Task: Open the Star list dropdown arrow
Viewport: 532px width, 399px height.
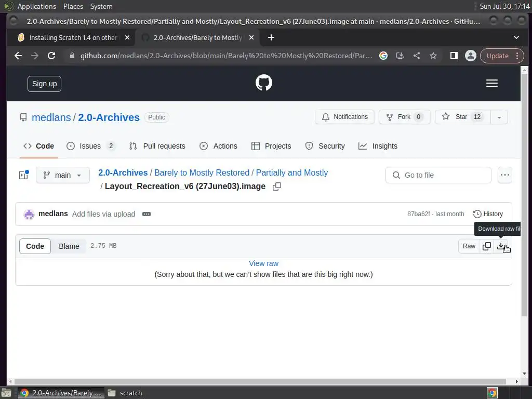Action: point(499,117)
